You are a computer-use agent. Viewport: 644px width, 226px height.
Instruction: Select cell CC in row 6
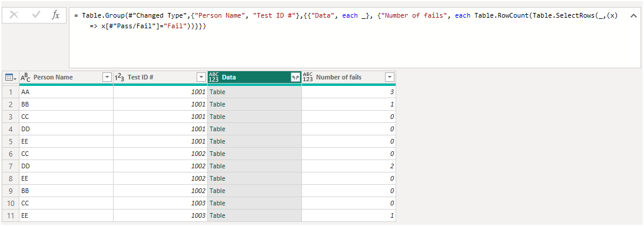66,154
